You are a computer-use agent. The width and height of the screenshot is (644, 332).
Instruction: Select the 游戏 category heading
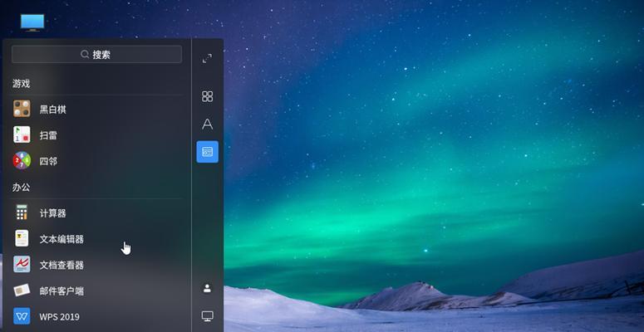[x=22, y=84]
